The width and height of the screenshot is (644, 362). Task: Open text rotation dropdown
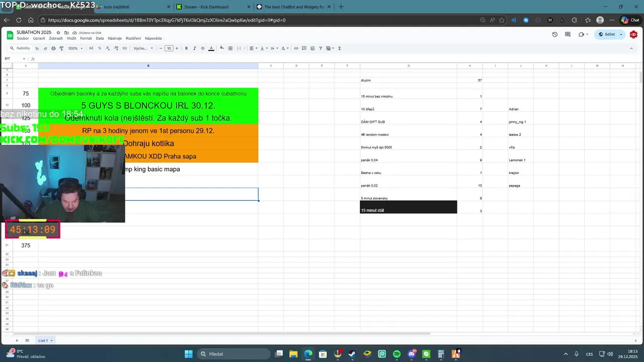[x=284, y=48]
